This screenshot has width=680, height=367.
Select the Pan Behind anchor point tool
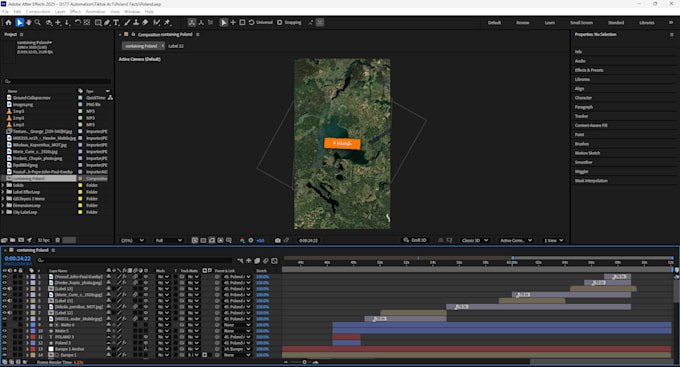tap(87, 23)
